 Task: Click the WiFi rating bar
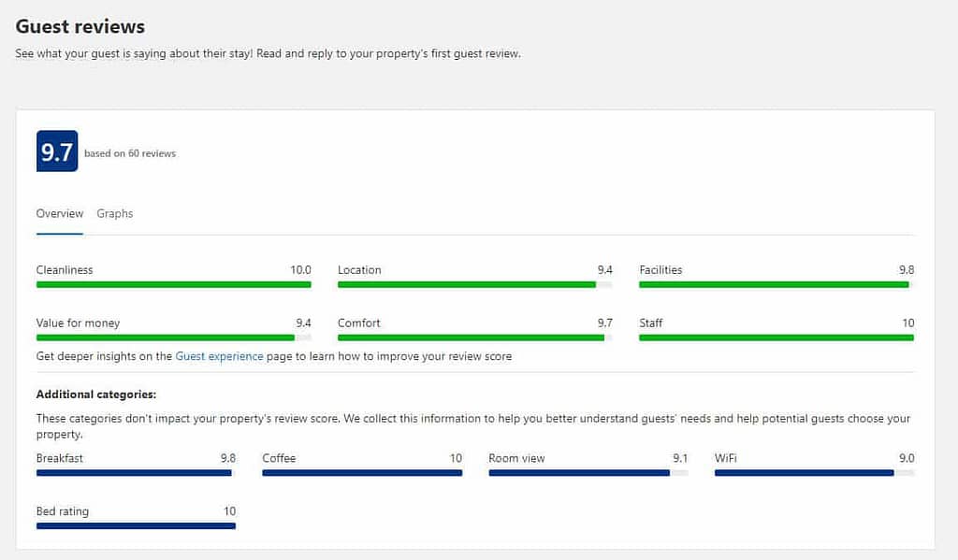815,473
